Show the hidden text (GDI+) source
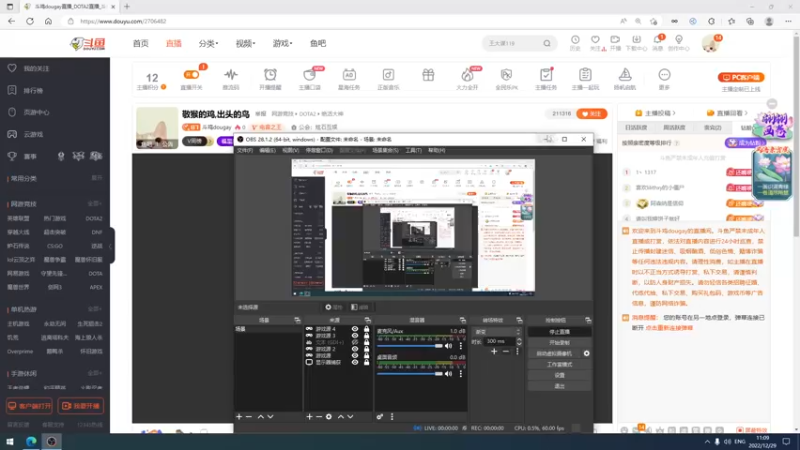The width and height of the screenshot is (800, 450). pyautogui.click(x=355, y=342)
